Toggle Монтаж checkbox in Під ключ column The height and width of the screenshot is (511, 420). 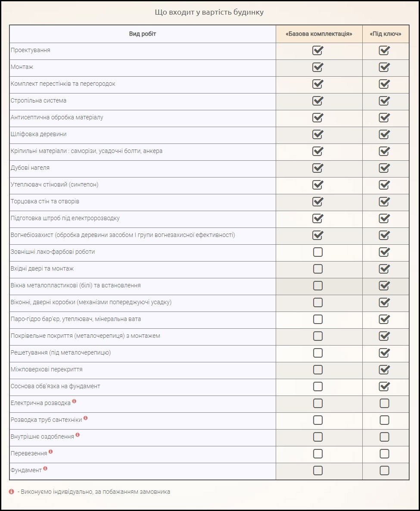click(384, 68)
